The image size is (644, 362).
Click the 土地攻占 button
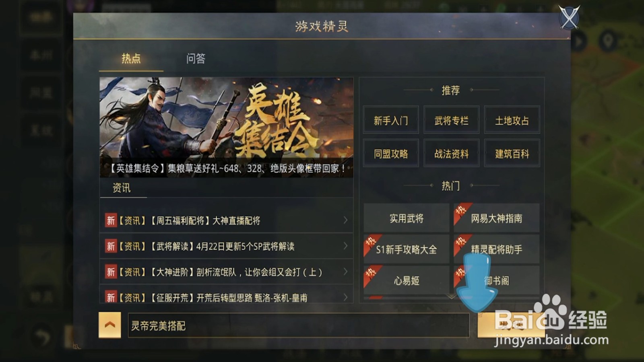(x=512, y=120)
